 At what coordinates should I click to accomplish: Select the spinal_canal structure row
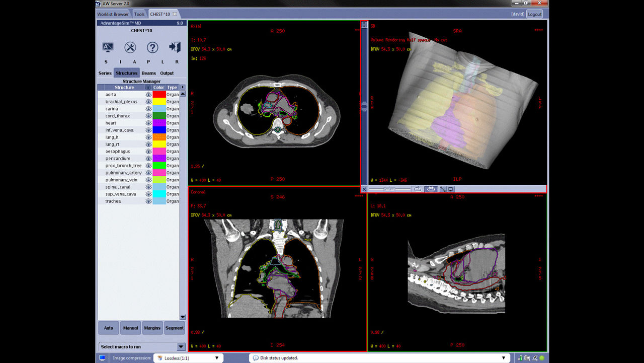click(x=138, y=187)
